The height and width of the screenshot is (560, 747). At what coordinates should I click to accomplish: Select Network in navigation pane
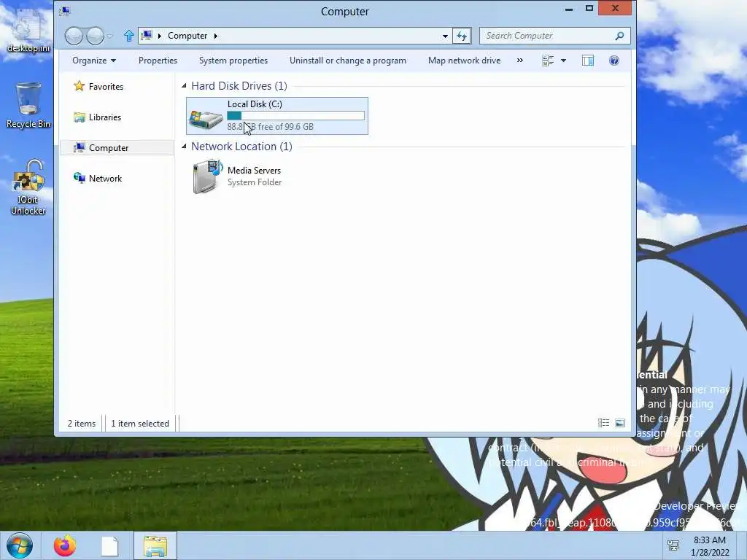coord(105,179)
